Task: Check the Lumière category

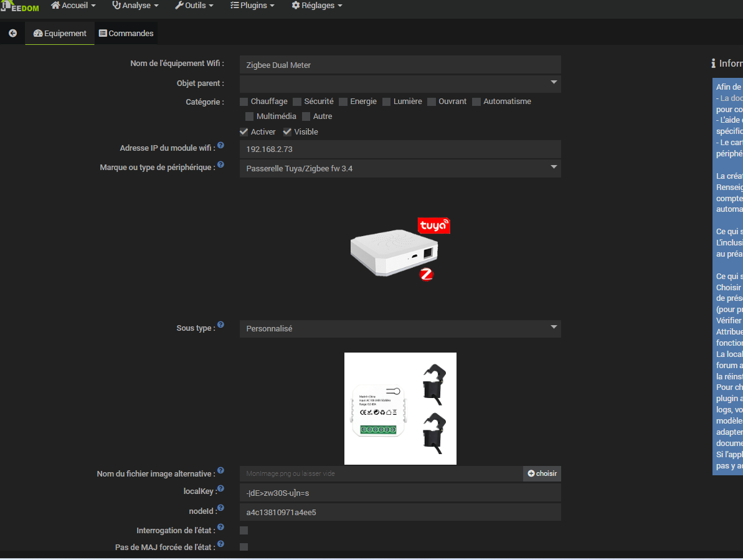Action: click(x=387, y=102)
